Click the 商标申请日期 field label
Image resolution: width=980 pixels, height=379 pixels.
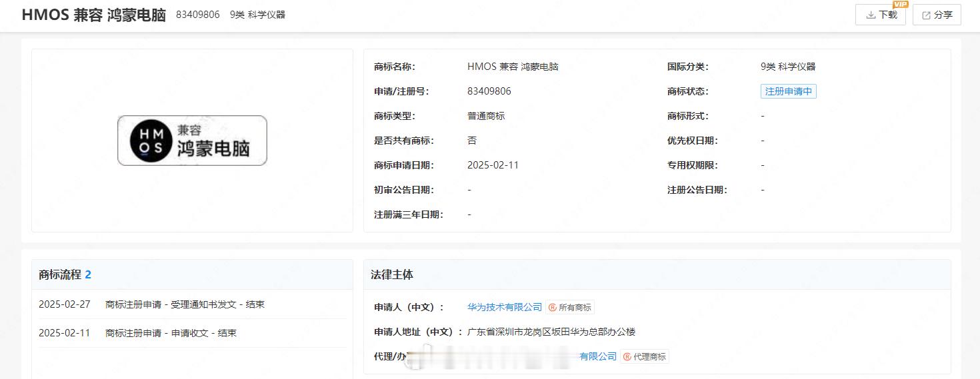pyautogui.click(x=403, y=165)
